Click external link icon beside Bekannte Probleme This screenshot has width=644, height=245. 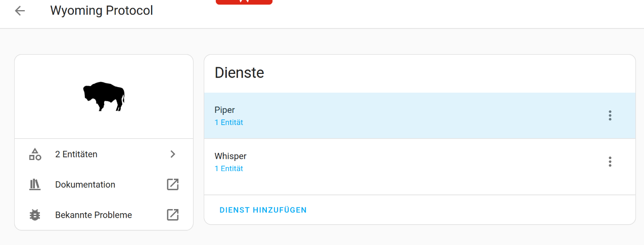173,215
